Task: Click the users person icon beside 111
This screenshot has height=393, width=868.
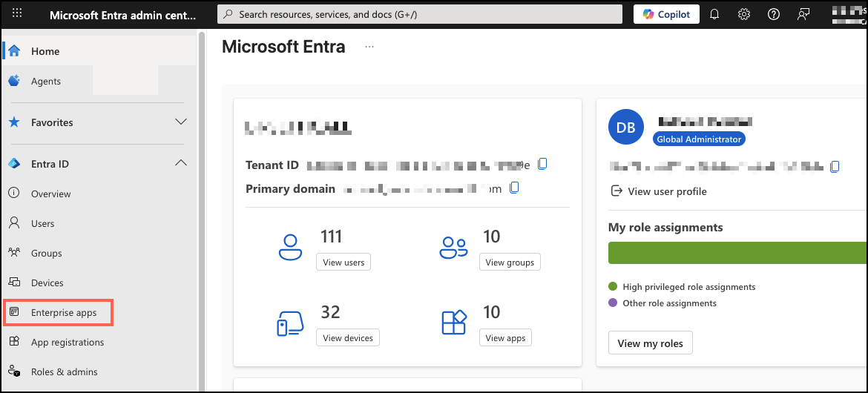Action: pyautogui.click(x=291, y=248)
